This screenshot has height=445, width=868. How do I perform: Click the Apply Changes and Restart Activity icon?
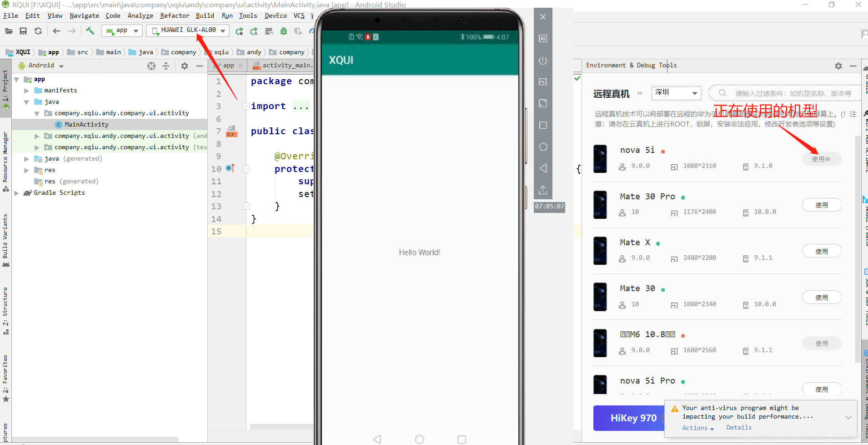tap(239, 31)
